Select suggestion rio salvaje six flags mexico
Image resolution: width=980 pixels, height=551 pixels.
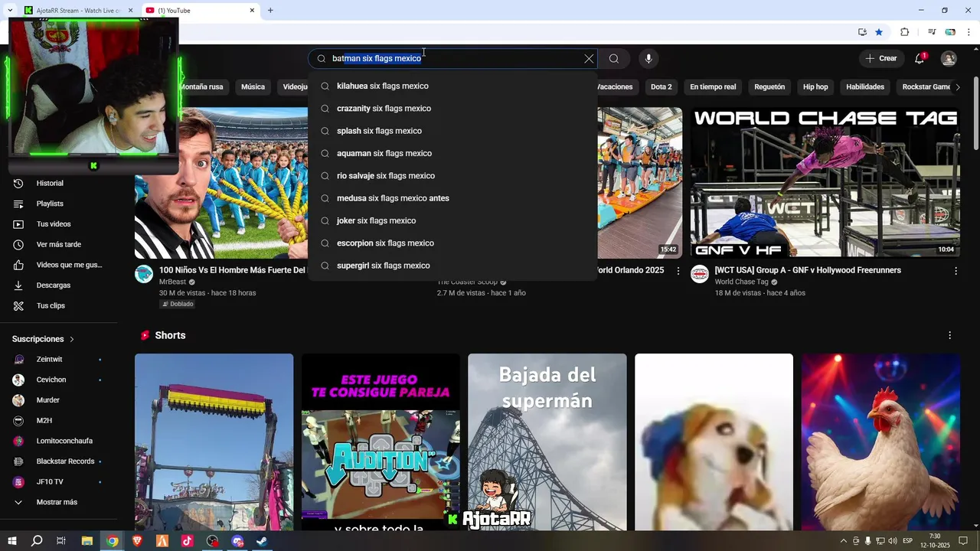(452, 176)
